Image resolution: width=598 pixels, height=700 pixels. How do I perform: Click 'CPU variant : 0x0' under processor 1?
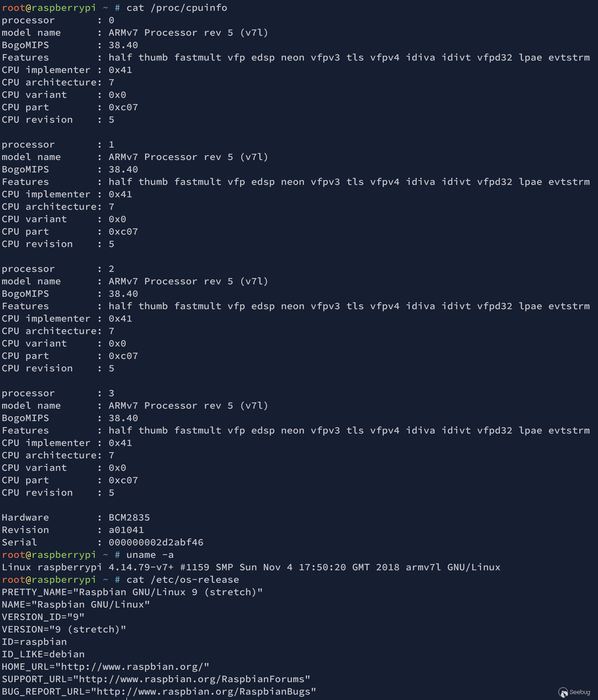[64, 219]
